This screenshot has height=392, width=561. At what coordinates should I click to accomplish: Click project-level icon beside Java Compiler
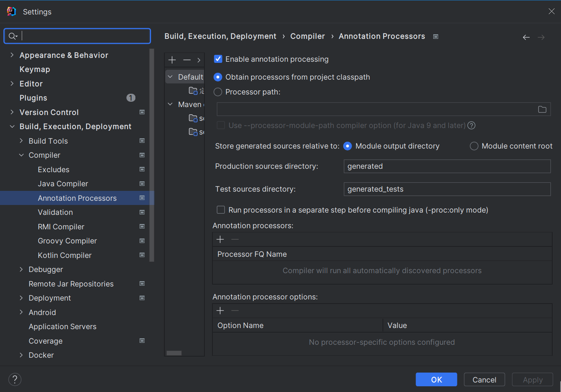pos(142,184)
